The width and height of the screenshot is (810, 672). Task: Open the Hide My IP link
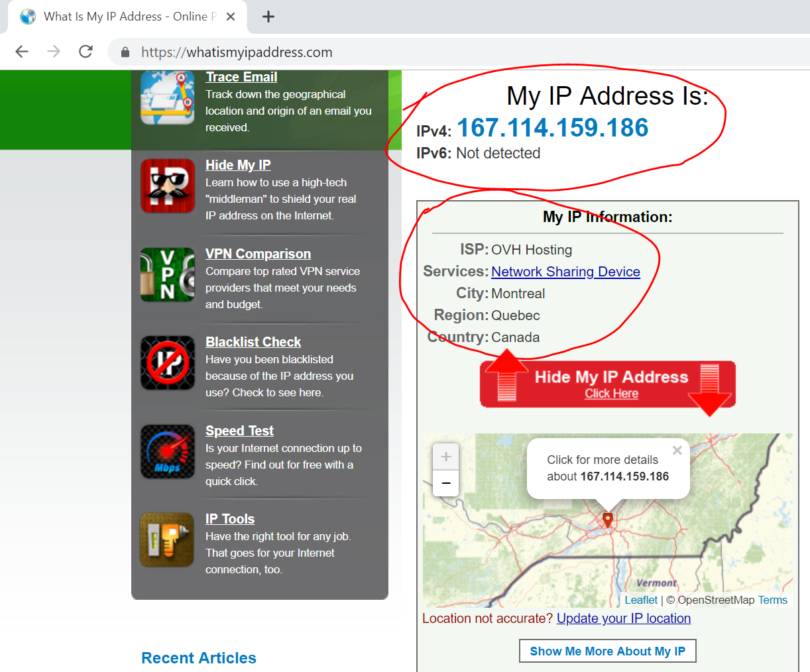(x=238, y=165)
